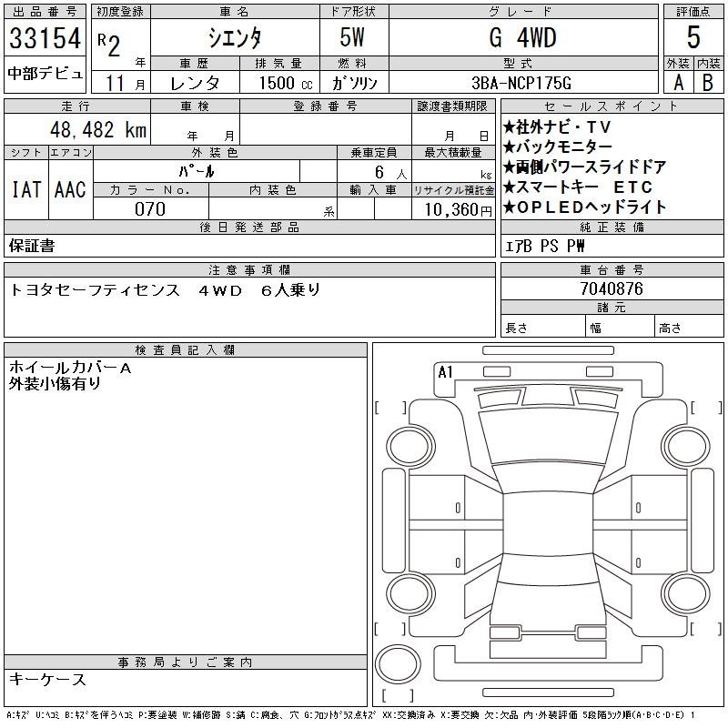Click the note トヨタセーフティセンス 4WD 6人乗り

tap(165, 290)
